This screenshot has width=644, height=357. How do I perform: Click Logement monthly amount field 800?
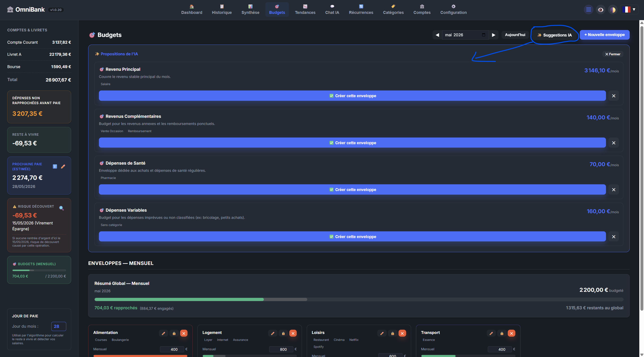click(281, 349)
